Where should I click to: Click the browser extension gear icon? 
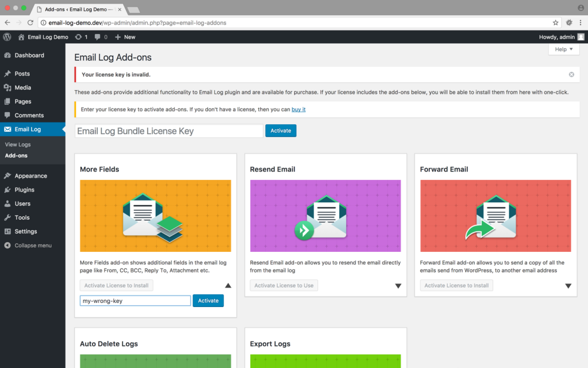click(x=569, y=22)
